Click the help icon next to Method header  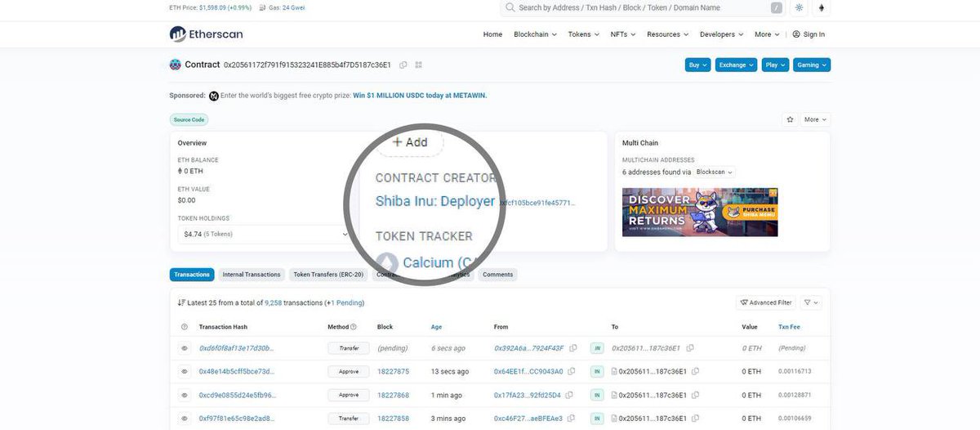pos(353,327)
